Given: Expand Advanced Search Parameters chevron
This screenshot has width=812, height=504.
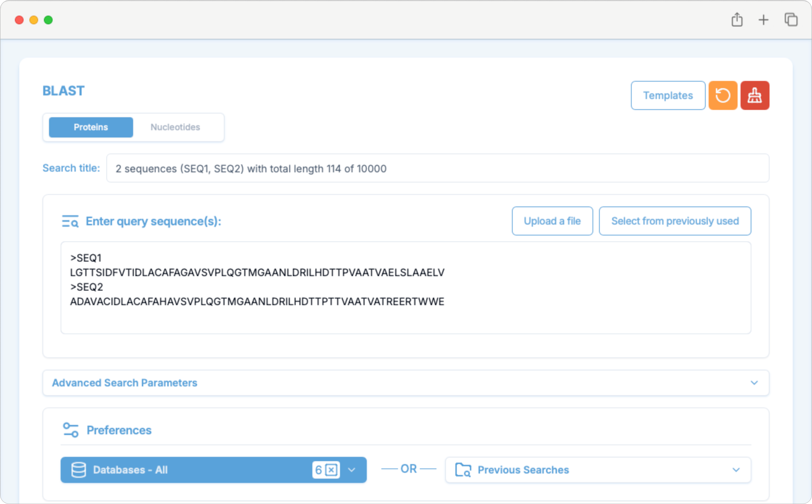Looking at the screenshot, I should coord(754,383).
